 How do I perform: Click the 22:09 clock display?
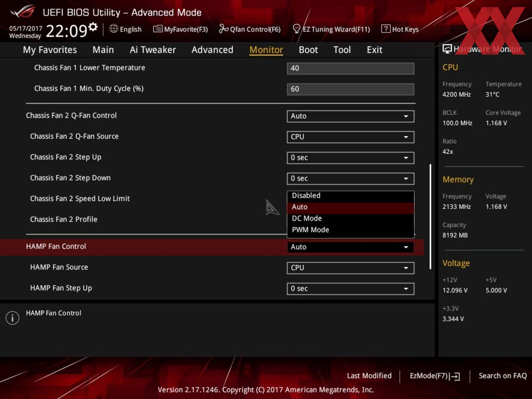pyautogui.click(x=66, y=31)
